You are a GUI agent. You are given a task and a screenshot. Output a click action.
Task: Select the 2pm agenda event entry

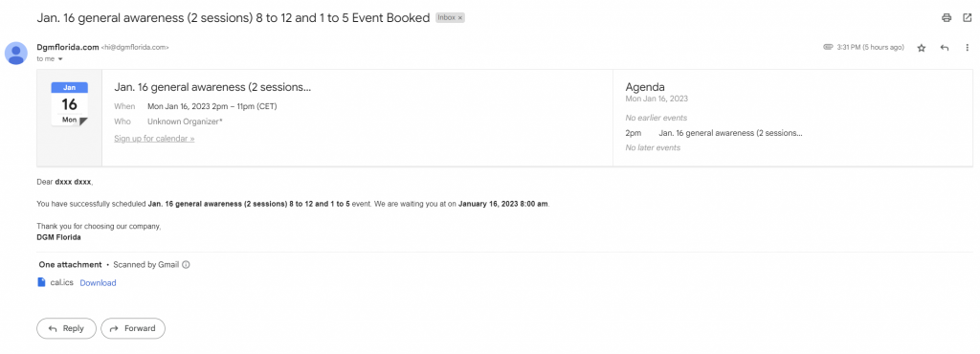pyautogui.click(x=714, y=133)
